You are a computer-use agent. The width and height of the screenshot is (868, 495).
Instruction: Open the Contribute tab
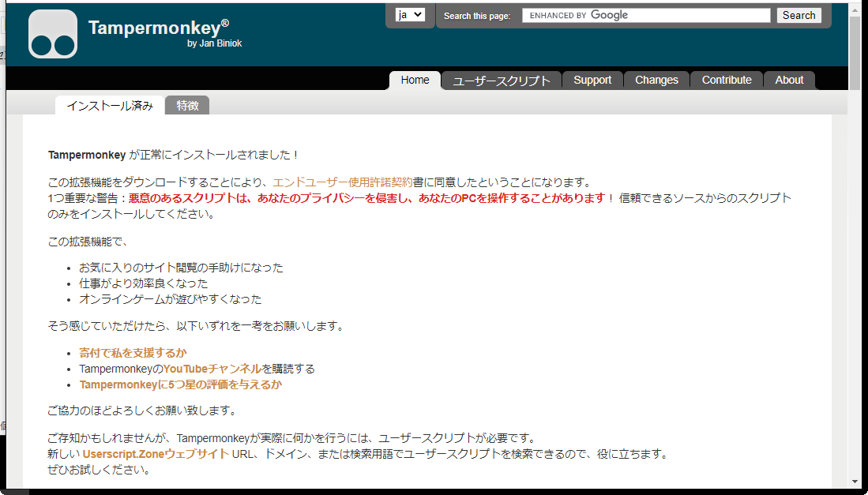pyautogui.click(x=727, y=80)
